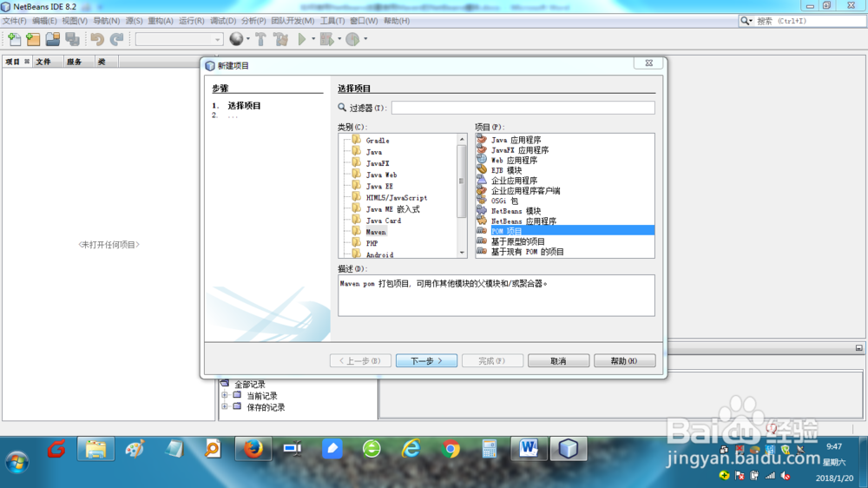Image resolution: width=868 pixels, height=488 pixels.
Task: Minimize the bottom output panel
Action: [x=858, y=348]
